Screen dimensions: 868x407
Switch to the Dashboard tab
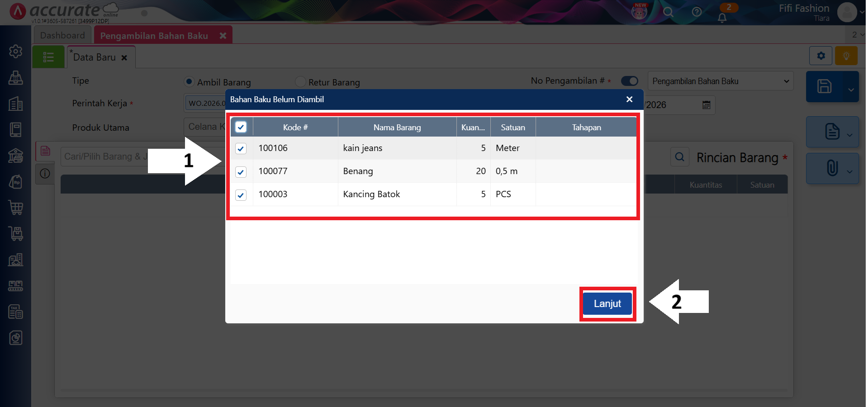(62, 35)
